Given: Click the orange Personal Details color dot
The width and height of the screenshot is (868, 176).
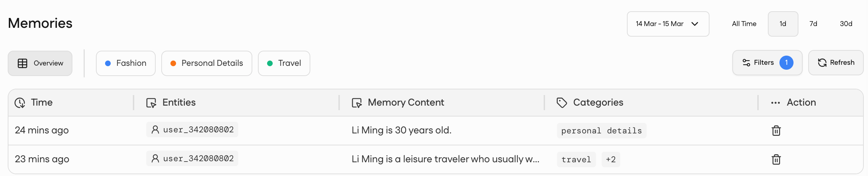Looking at the screenshot, I should (173, 63).
